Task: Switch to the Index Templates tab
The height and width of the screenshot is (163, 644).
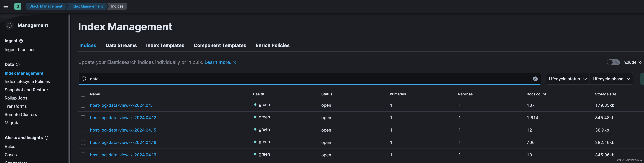Action: (165, 45)
